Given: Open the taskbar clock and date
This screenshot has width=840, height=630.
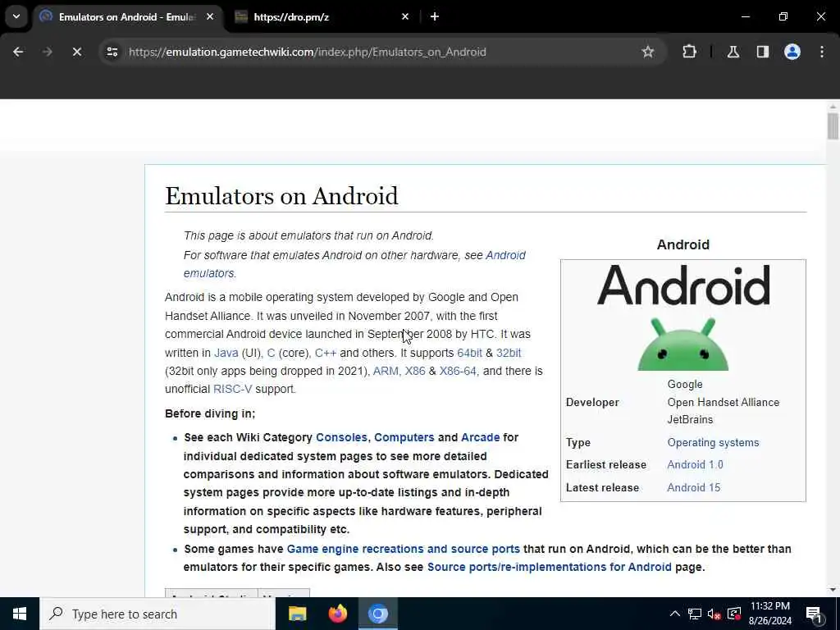Looking at the screenshot, I should click(x=769, y=614).
